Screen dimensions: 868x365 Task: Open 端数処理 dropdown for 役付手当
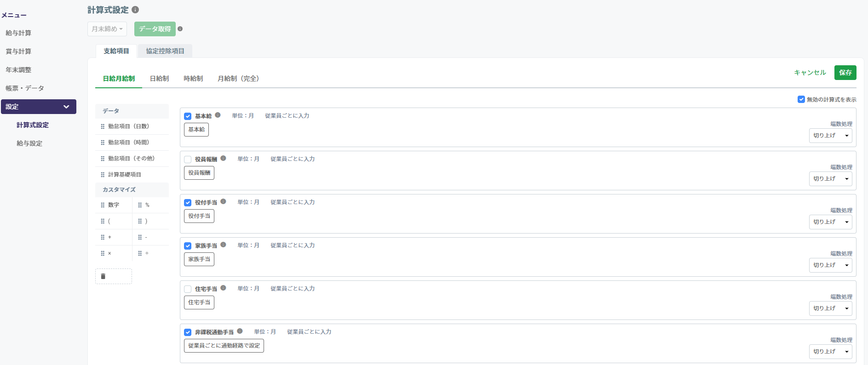click(x=830, y=222)
